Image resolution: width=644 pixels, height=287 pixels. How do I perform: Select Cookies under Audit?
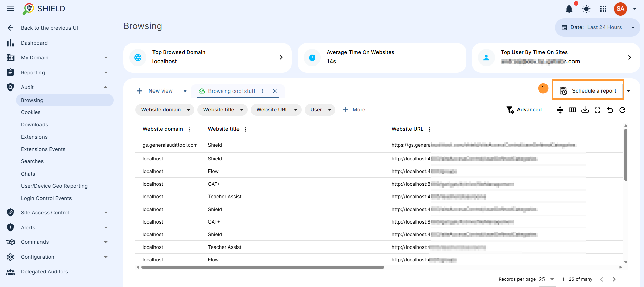pyautogui.click(x=31, y=112)
